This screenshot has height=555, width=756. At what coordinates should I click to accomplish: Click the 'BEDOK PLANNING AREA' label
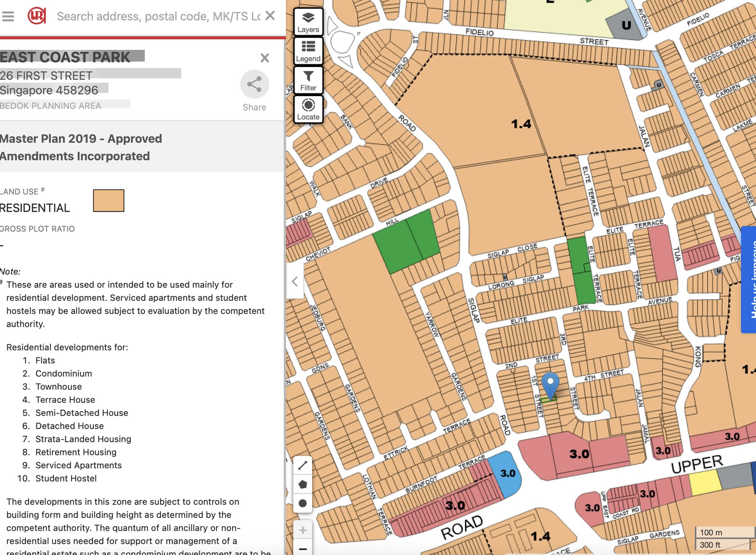coord(50,106)
